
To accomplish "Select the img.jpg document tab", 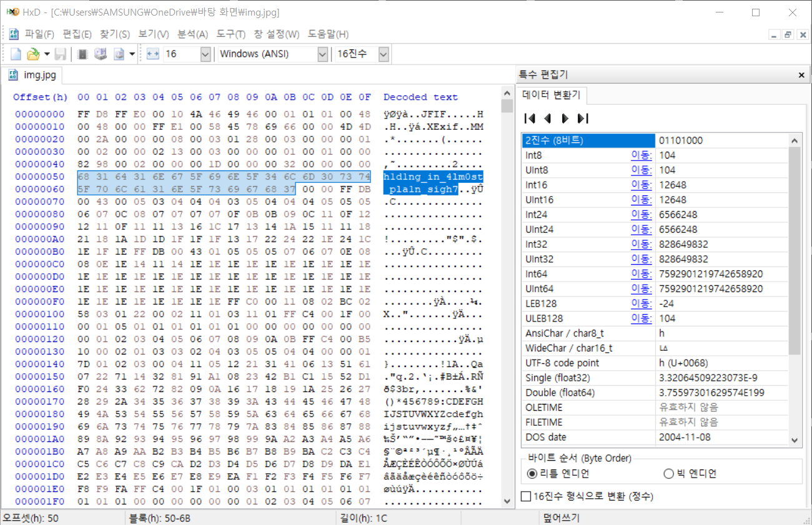I will coord(32,76).
